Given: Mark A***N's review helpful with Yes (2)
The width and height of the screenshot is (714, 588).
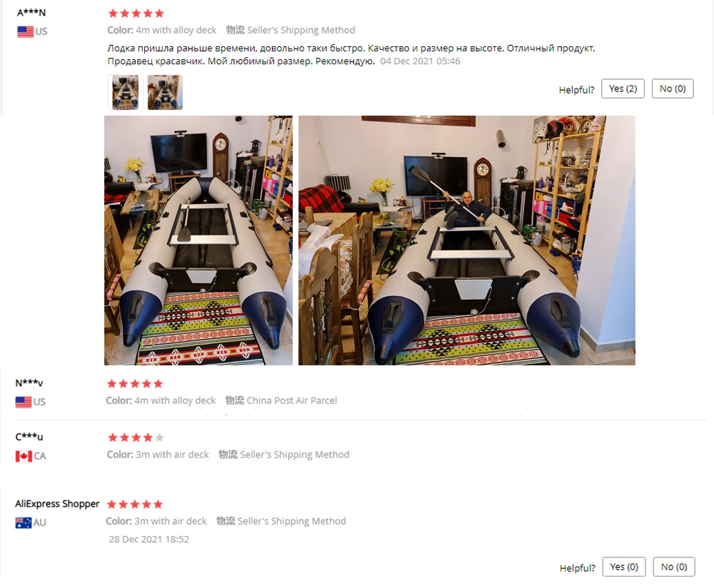Looking at the screenshot, I should pyautogui.click(x=623, y=88).
